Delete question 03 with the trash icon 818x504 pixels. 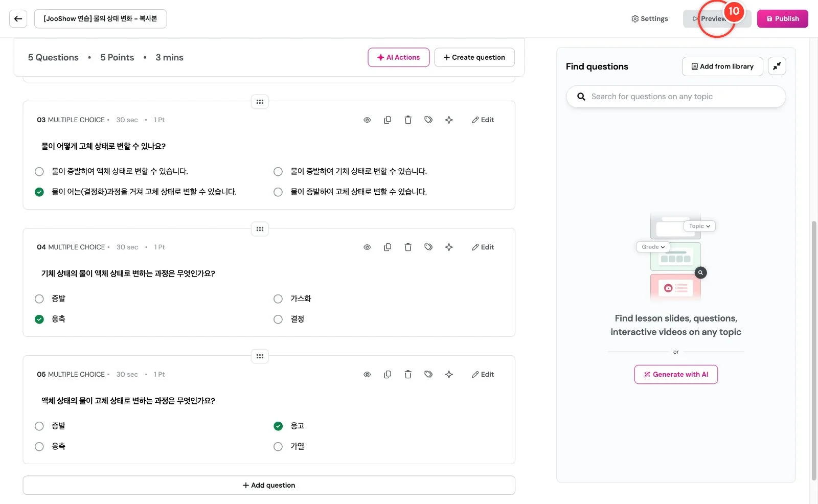tap(408, 120)
